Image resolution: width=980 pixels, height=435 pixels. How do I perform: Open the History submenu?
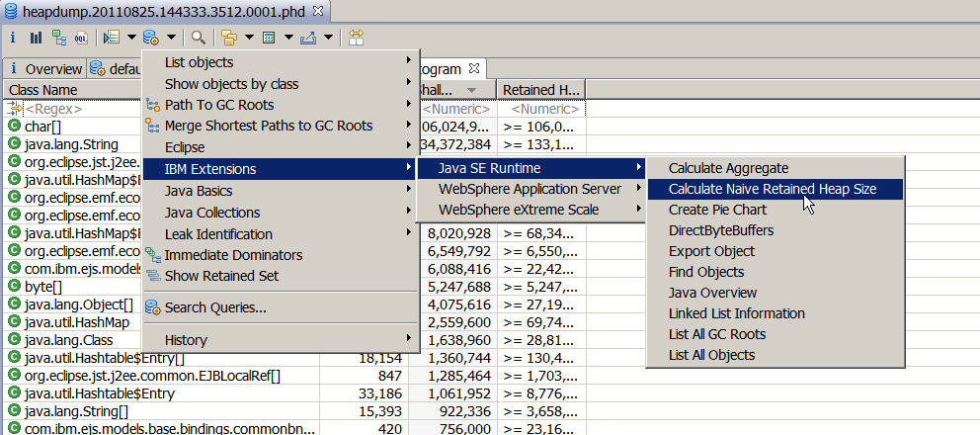280,340
